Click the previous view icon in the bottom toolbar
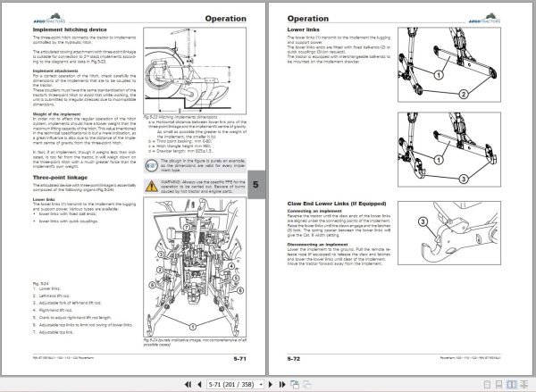This screenshot has width=536, height=392. pyautogui.click(x=295, y=385)
